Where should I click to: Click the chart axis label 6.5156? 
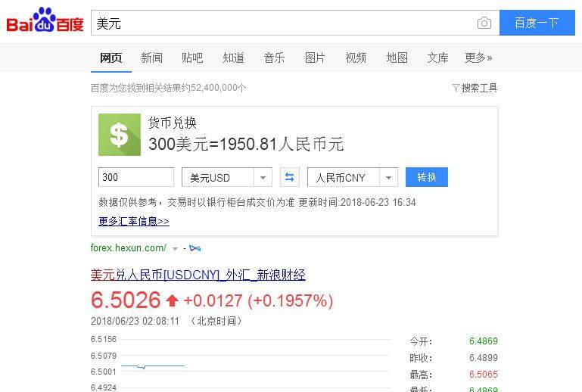click(x=104, y=339)
